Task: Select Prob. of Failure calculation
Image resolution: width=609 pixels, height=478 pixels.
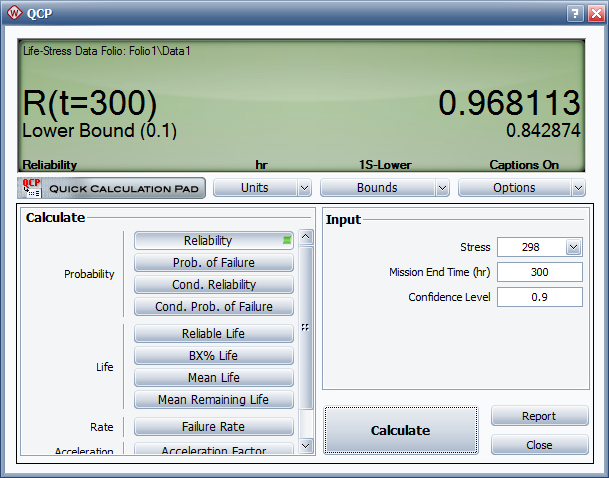Action: click(x=213, y=263)
